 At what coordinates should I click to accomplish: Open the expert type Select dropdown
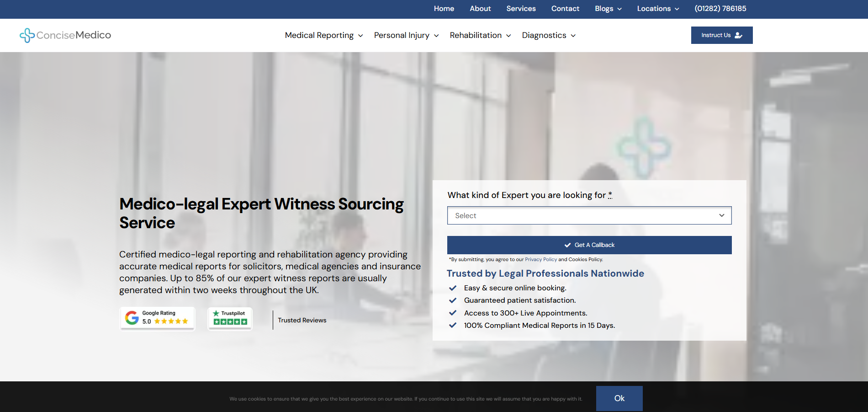[589, 215]
